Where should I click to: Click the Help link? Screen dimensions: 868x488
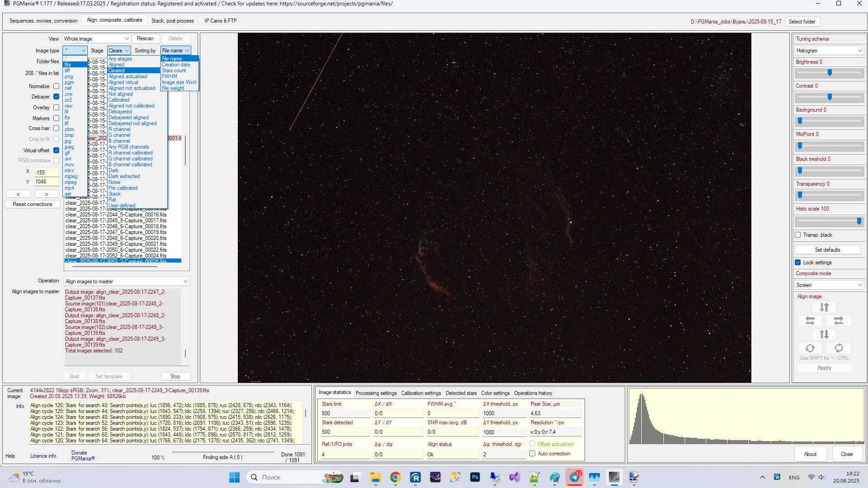(10, 456)
